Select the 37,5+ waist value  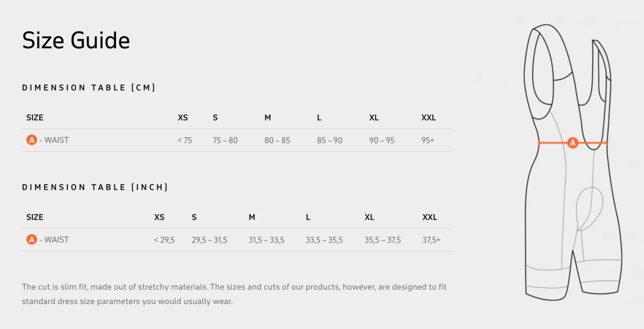[x=431, y=240]
